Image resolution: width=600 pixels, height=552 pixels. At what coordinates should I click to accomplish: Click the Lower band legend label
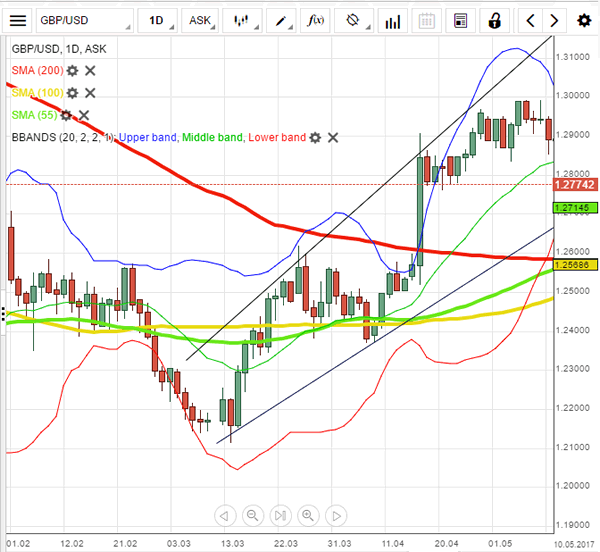[277, 137]
